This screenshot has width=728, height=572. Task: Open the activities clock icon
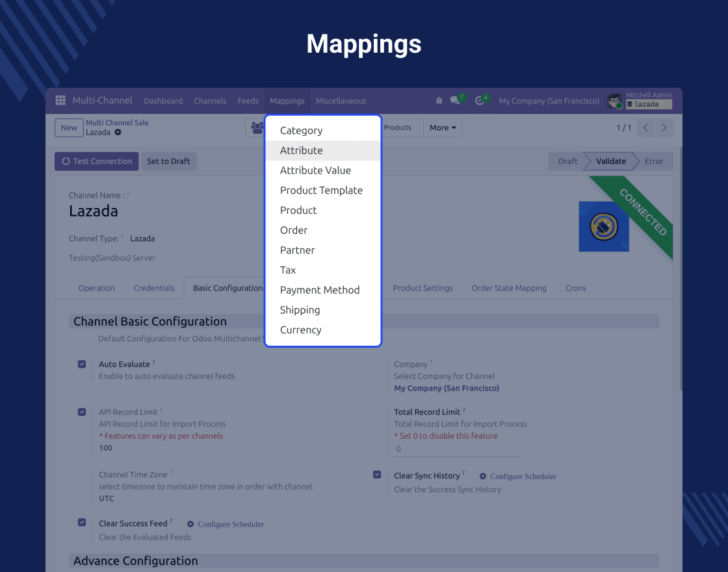point(480,101)
